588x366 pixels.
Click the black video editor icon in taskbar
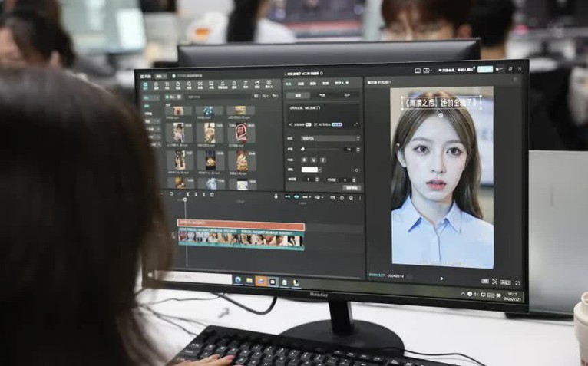[273, 282]
